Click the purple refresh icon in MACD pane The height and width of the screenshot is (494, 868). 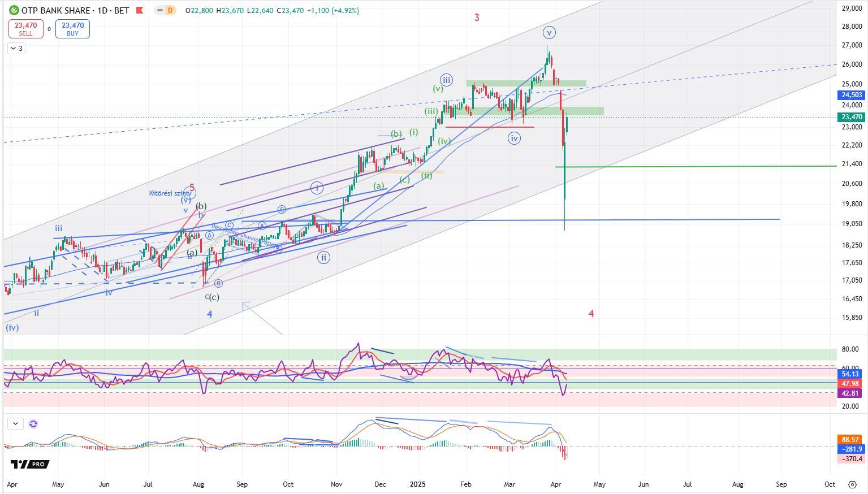pos(33,423)
